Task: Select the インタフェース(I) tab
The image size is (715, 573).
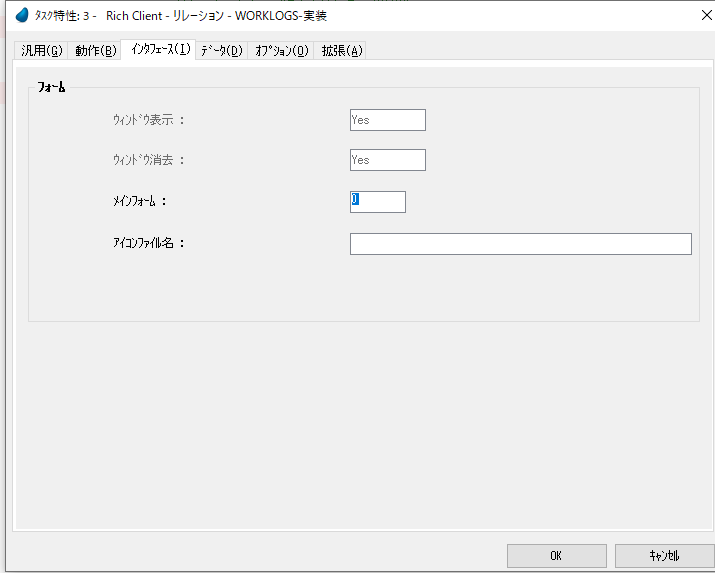Action: [x=159, y=49]
